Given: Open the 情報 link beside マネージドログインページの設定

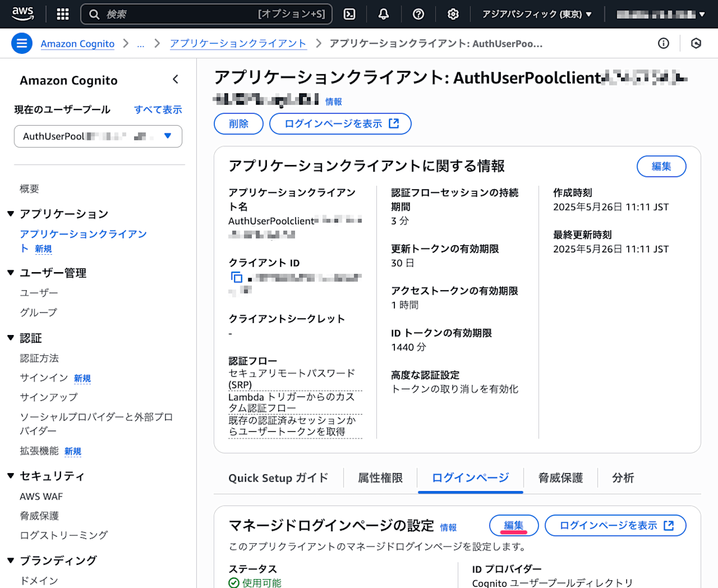Looking at the screenshot, I should pyautogui.click(x=448, y=527).
